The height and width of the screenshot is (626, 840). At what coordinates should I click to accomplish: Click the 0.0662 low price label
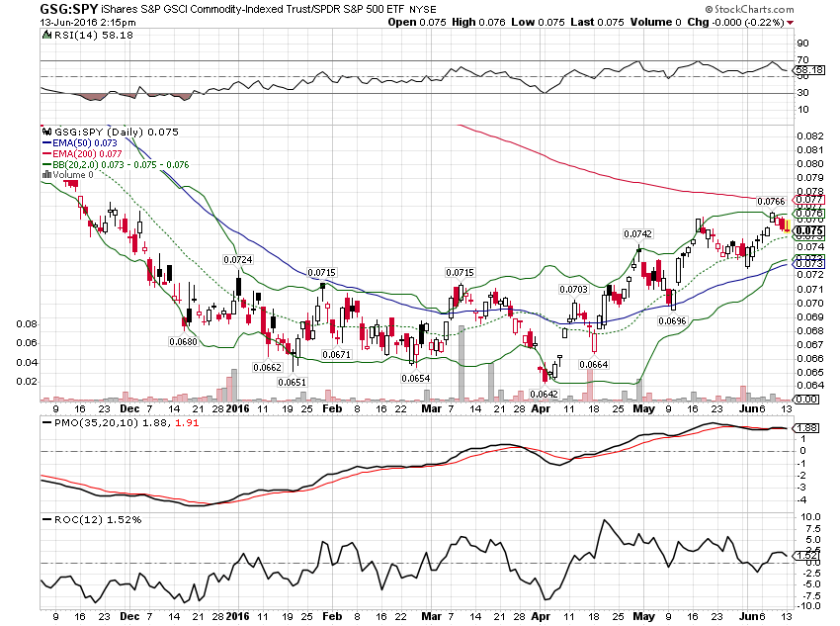pos(268,367)
